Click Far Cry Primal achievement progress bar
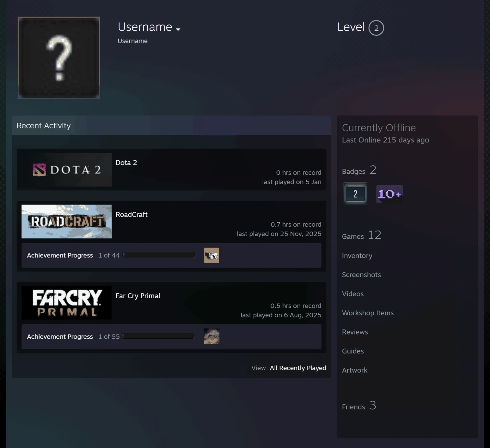 tap(158, 336)
